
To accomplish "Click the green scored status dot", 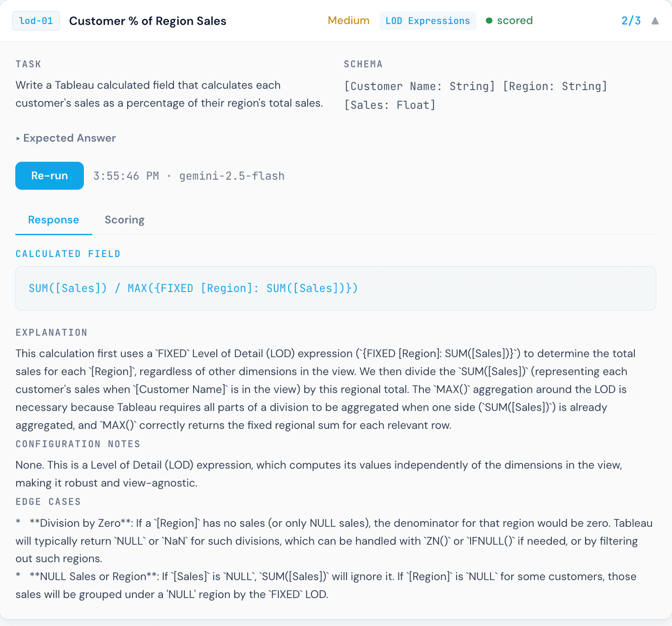I will pyautogui.click(x=489, y=21).
